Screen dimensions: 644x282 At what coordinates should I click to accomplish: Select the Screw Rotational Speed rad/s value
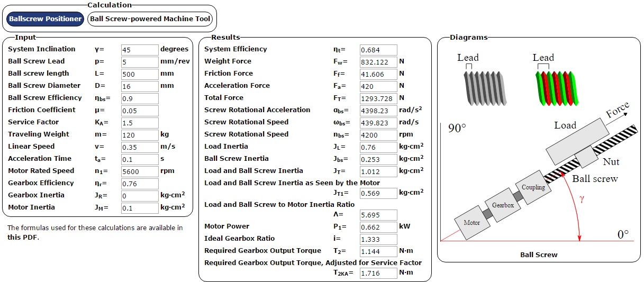378,123
